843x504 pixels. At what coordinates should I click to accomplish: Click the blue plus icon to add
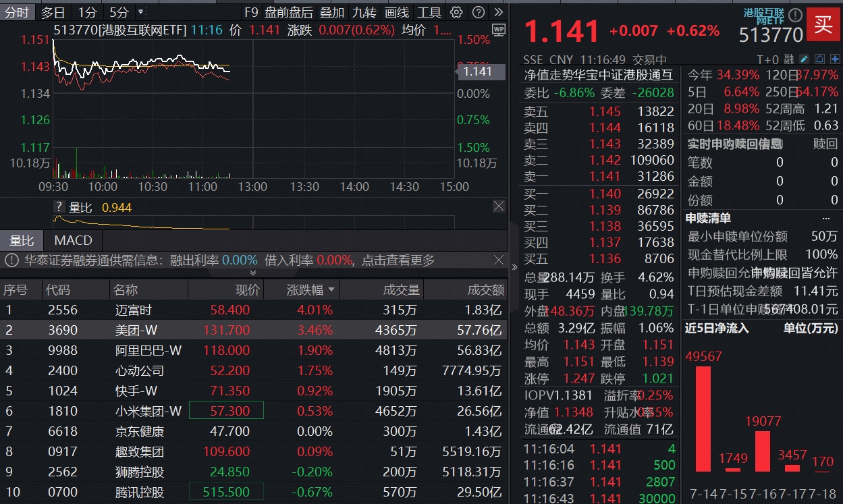(835, 59)
